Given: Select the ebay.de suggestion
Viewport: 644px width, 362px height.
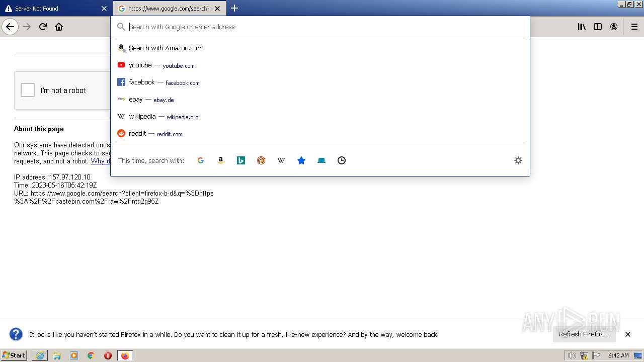Looking at the screenshot, I should (x=320, y=100).
